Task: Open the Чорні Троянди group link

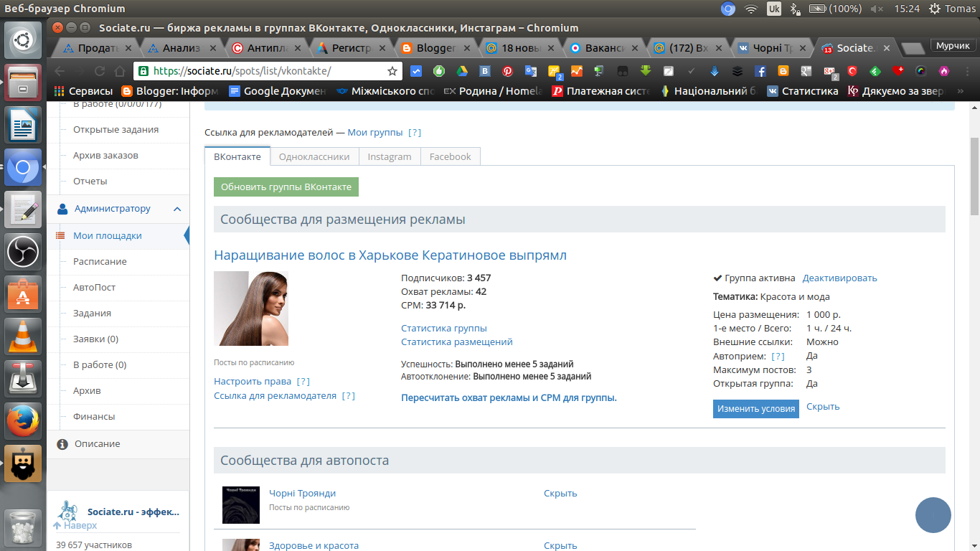Action: pos(302,493)
